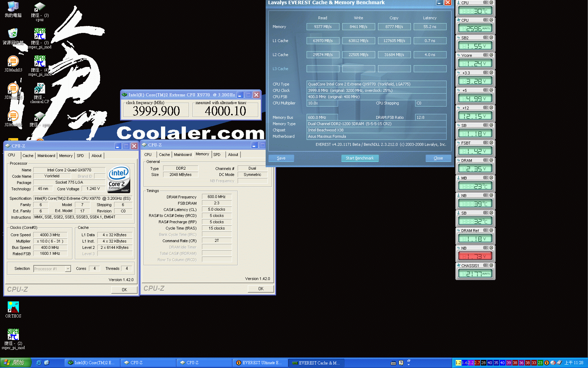Click the Core Speed 4000.3 MHz field
588x368 pixels.
[x=50, y=235]
